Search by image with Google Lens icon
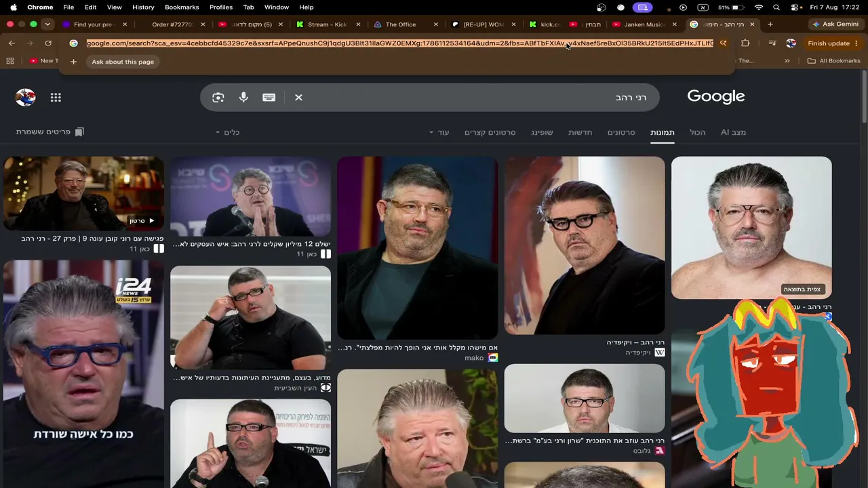Viewport: 868px width, 488px height. (x=218, y=98)
